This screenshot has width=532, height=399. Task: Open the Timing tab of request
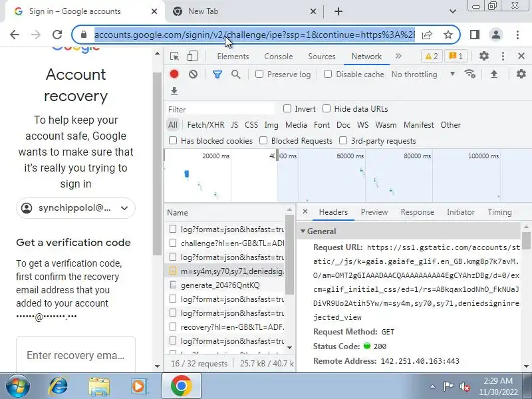(499, 212)
